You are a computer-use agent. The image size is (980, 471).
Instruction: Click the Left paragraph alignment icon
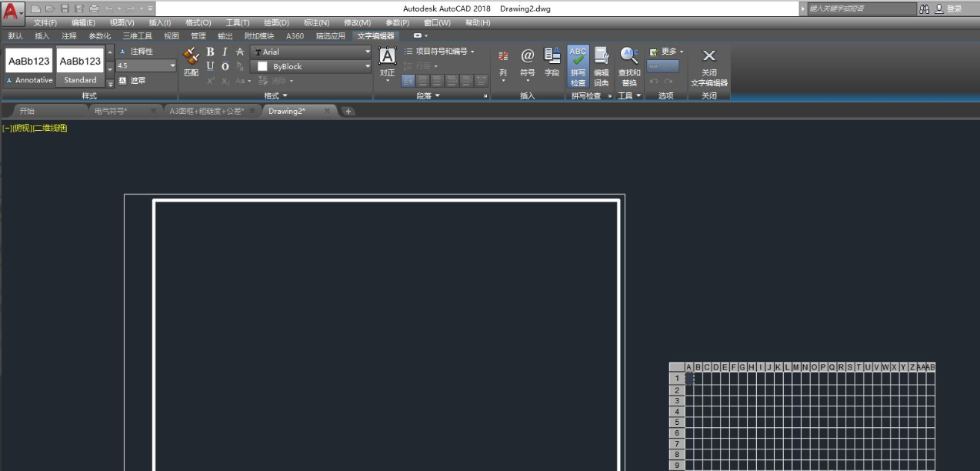point(423,80)
